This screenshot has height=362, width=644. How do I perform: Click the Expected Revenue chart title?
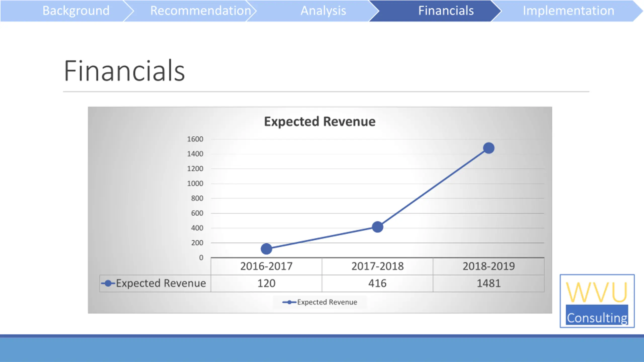320,121
